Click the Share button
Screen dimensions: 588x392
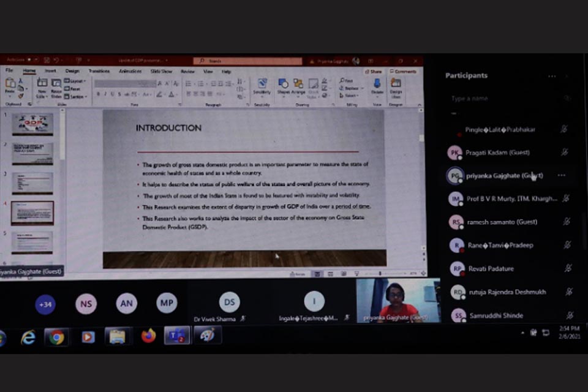pos(374,71)
